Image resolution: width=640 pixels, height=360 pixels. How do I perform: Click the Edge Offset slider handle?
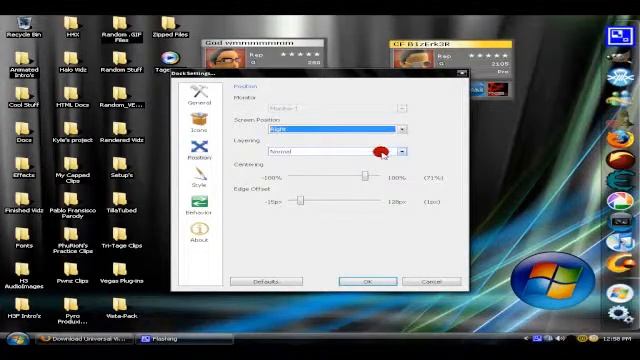coord(300,200)
